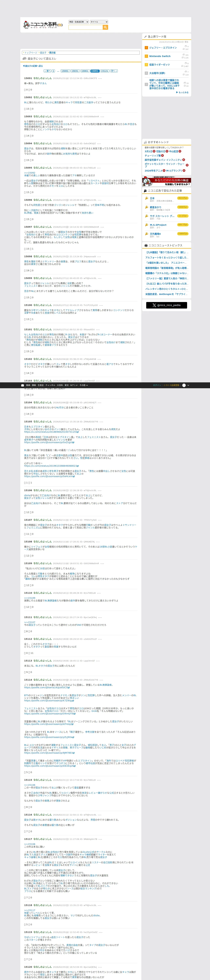The image size is (210, 980).
Task: Click the user avatar icon in navbar
Action: (184, 385)
